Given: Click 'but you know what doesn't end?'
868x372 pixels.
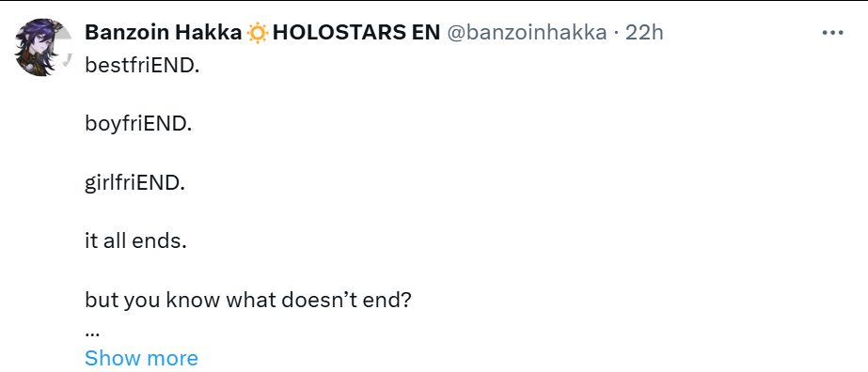Looking at the screenshot, I should [x=248, y=301].
